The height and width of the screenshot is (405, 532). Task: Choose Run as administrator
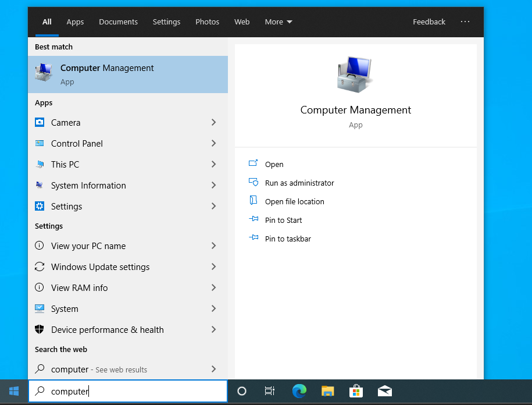299,183
